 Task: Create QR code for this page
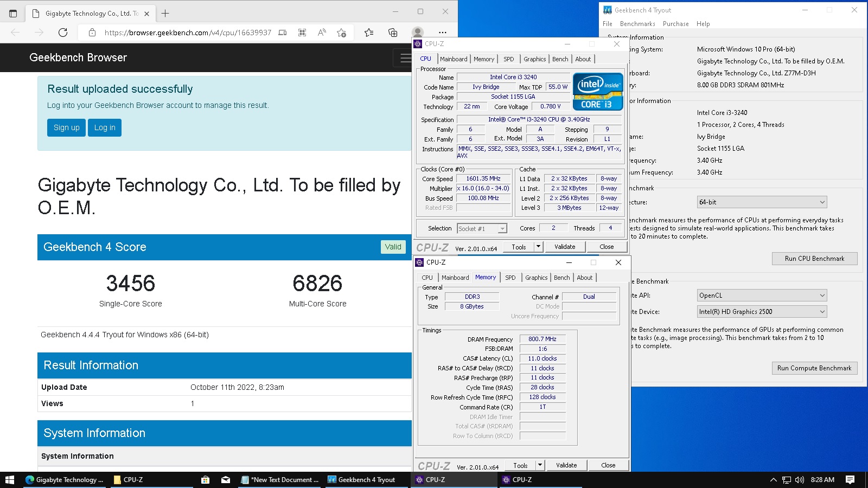(302, 33)
